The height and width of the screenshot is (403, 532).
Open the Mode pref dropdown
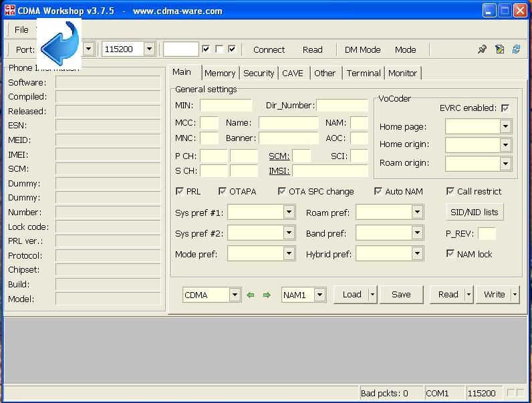(289, 254)
